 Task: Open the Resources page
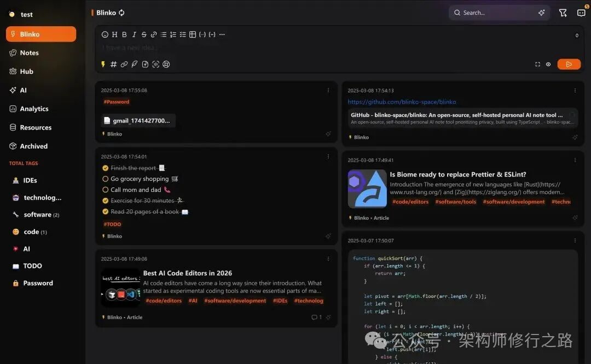pyautogui.click(x=40, y=127)
